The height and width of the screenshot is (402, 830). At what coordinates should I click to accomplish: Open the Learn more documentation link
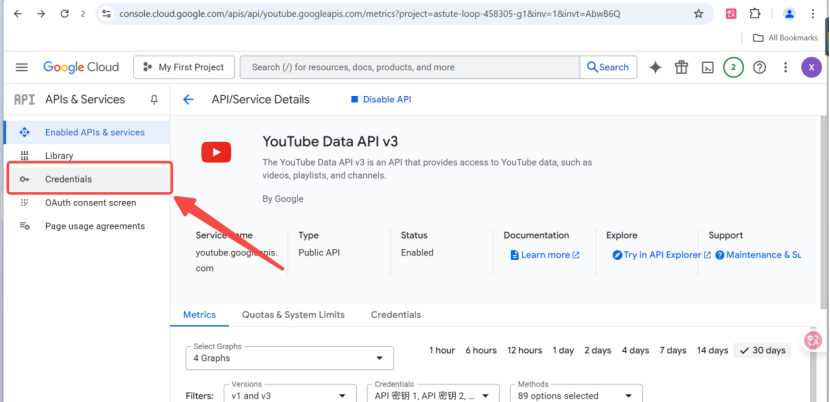545,255
